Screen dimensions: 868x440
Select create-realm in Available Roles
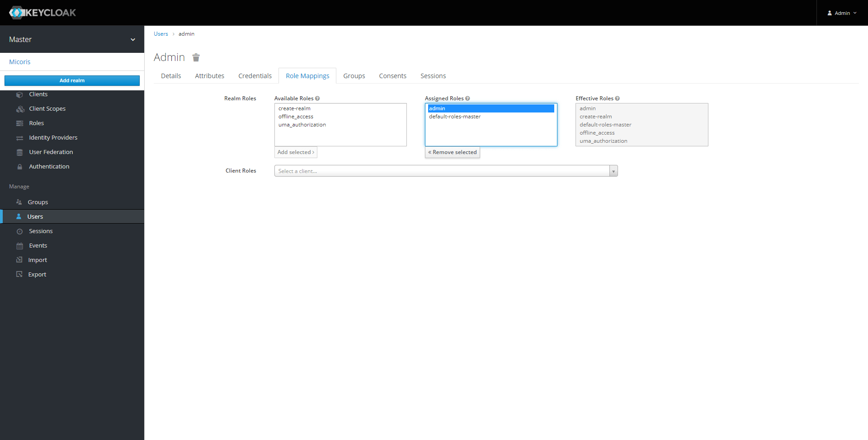click(340, 108)
